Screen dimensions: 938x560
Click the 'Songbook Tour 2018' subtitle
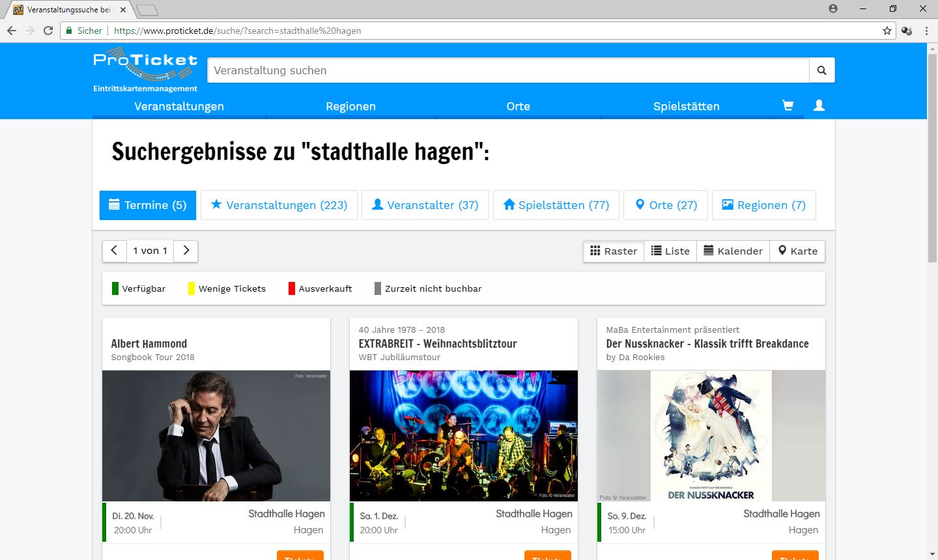click(152, 357)
